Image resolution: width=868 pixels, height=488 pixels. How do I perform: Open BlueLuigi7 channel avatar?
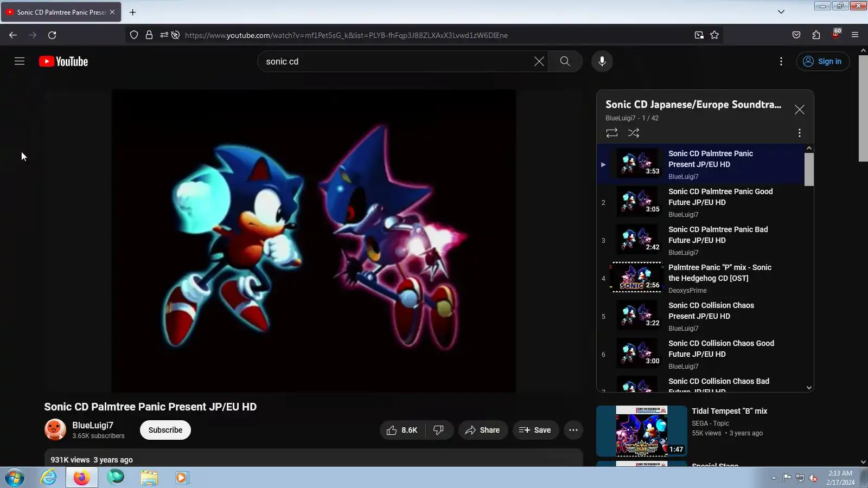coord(55,430)
